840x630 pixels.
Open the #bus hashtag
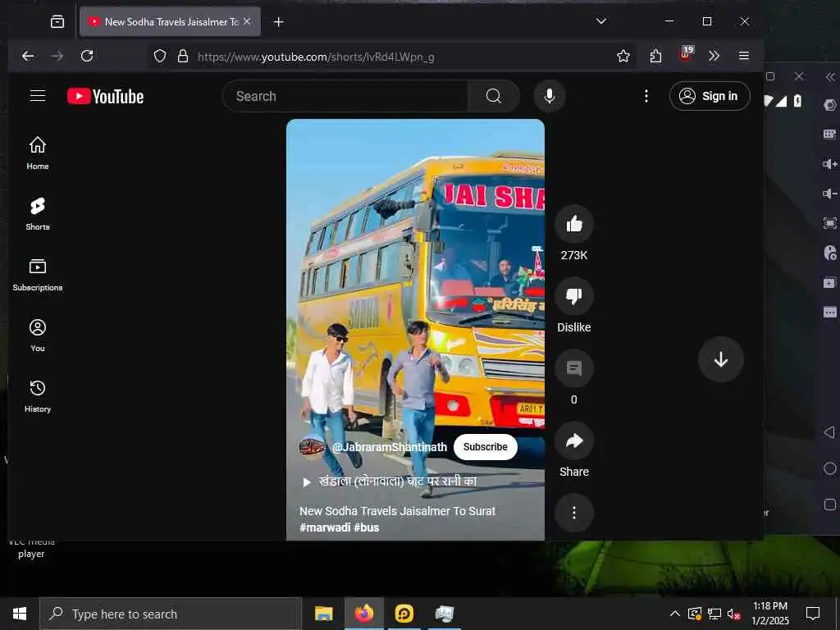[367, 527]
